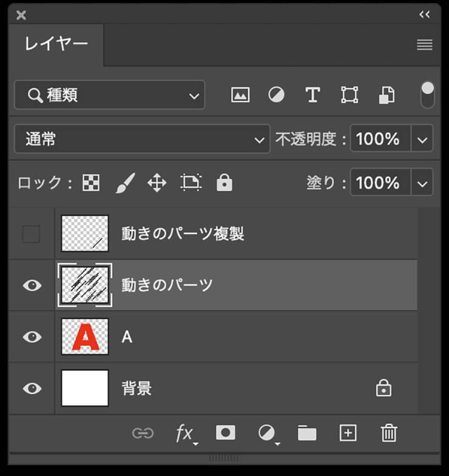449x476 pixels.
Task: Filter for shape layers icon
Action: [349, 95]
